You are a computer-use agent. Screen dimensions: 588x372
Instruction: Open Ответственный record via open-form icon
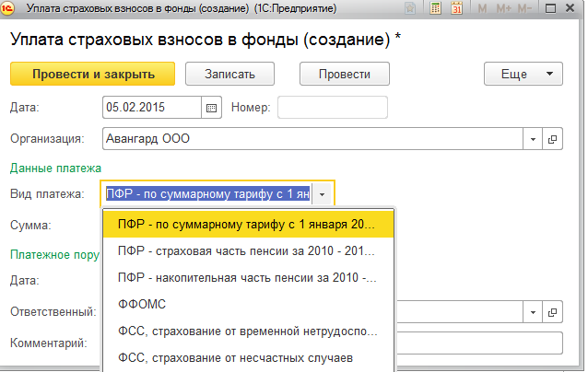tap(552, 312)
